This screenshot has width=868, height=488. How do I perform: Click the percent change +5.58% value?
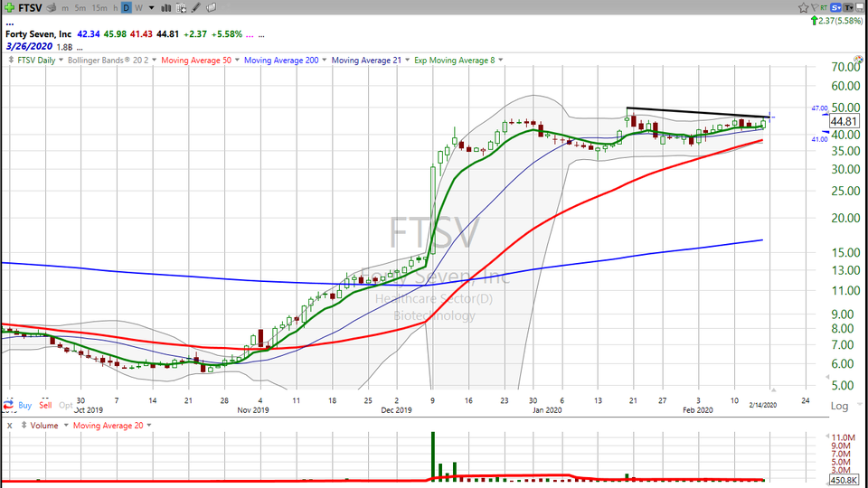(226, 34)
